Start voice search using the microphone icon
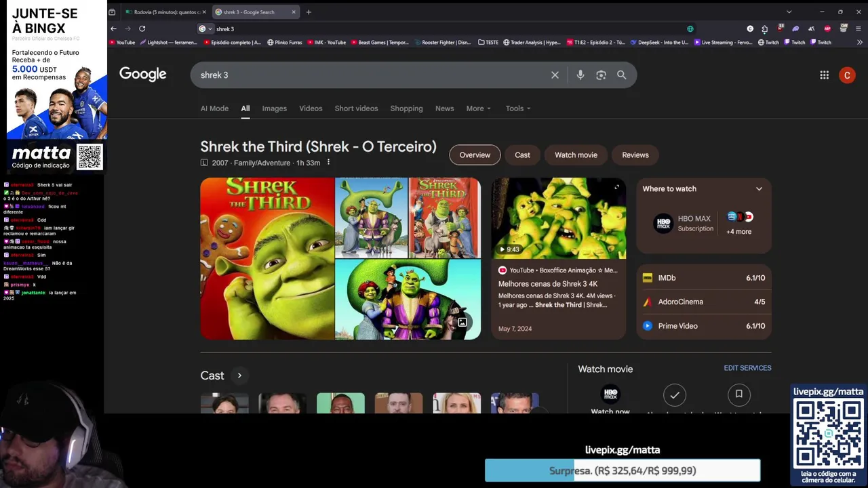The width and height of the screenshot is (868, 488). tap(580, 75)
